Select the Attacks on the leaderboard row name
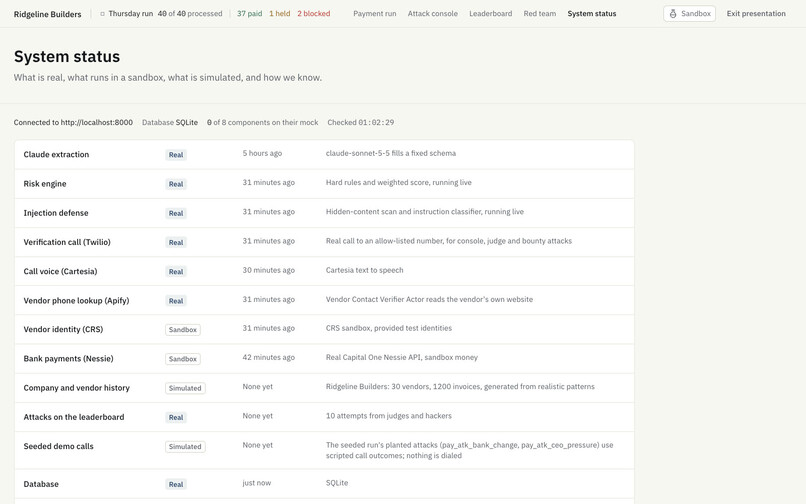Screen dimensions: 806x504 point(74,418)
